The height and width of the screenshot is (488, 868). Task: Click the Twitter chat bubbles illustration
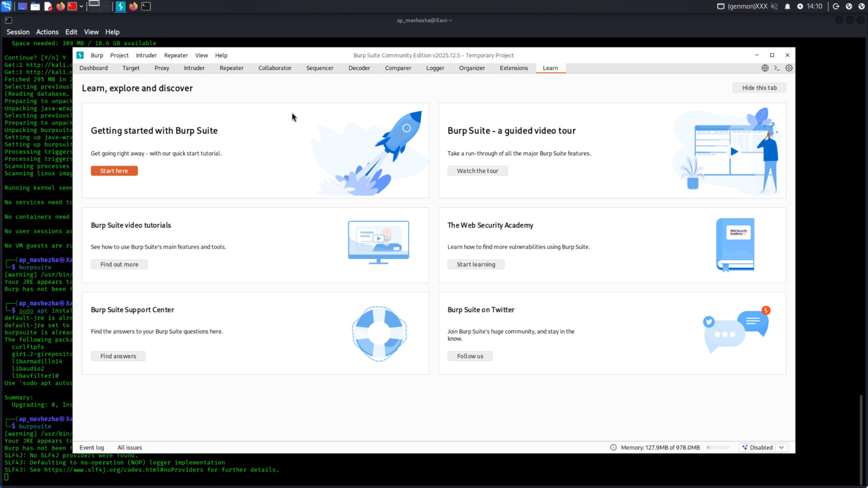[736, 331]
